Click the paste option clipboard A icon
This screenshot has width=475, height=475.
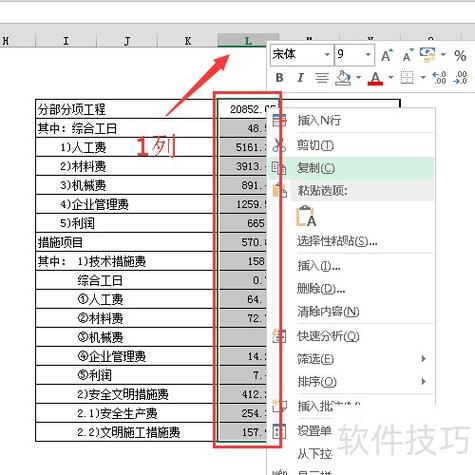point(306,216)
